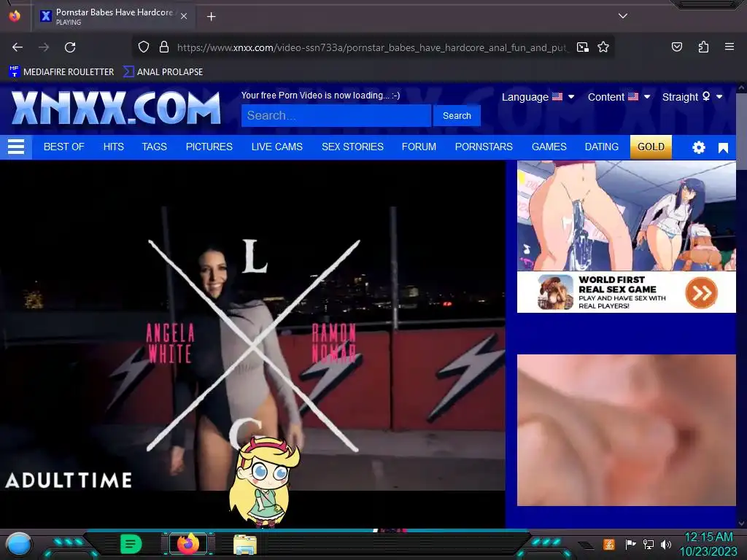Open the TAGS menu item

pos(155,147)
